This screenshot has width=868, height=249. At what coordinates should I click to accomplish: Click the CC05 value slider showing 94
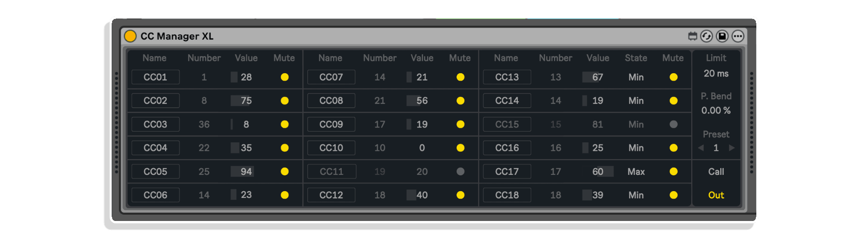coord(246,172)
